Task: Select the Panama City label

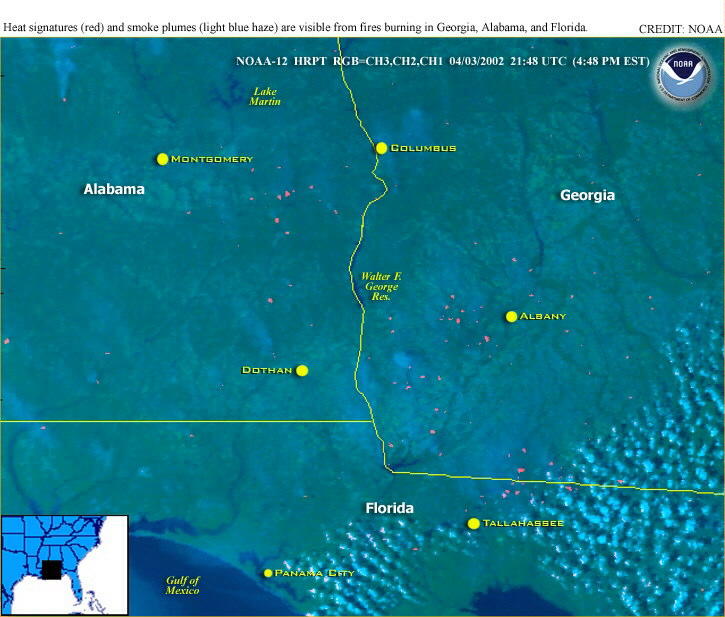Action: pyautogui.click(x=314, y=573)
